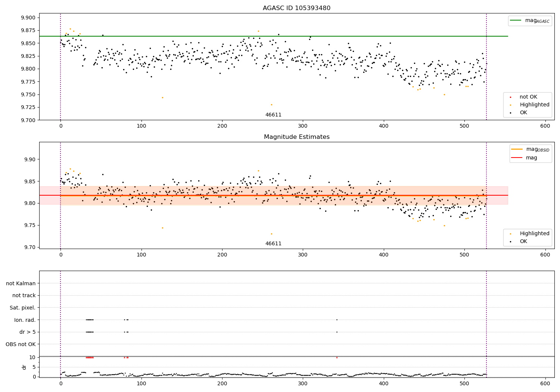Click 'OK' legend entry in the top plot's lower legend
Viewport: 560px width, 392px height.
pos(523,113)
